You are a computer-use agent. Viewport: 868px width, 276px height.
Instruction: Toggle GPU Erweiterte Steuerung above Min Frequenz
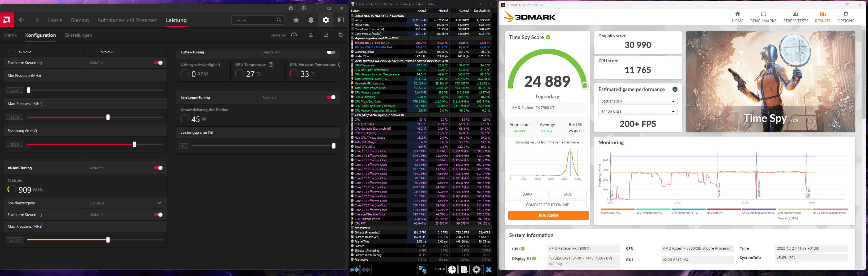pos(158,63)
